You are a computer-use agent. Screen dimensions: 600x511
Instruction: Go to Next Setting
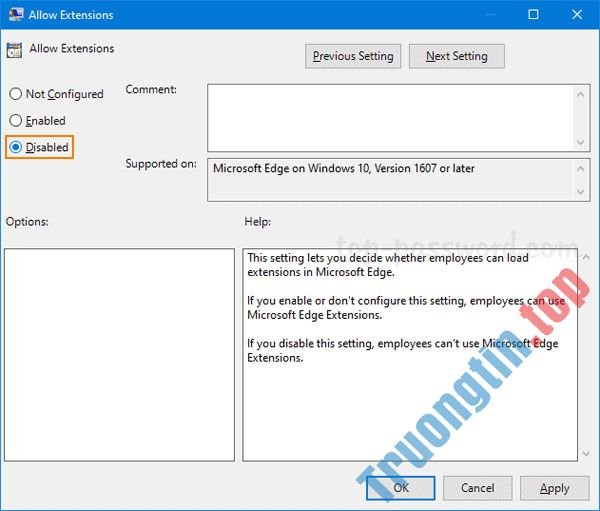457,56
